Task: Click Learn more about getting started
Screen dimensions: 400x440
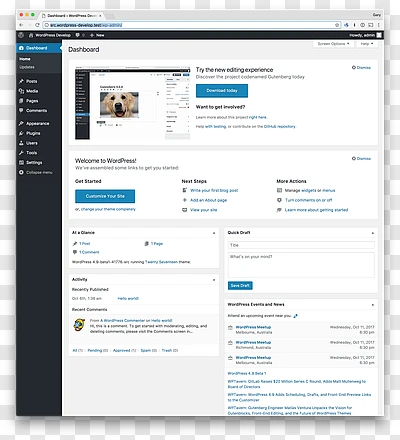Action: tap(316, 210)
